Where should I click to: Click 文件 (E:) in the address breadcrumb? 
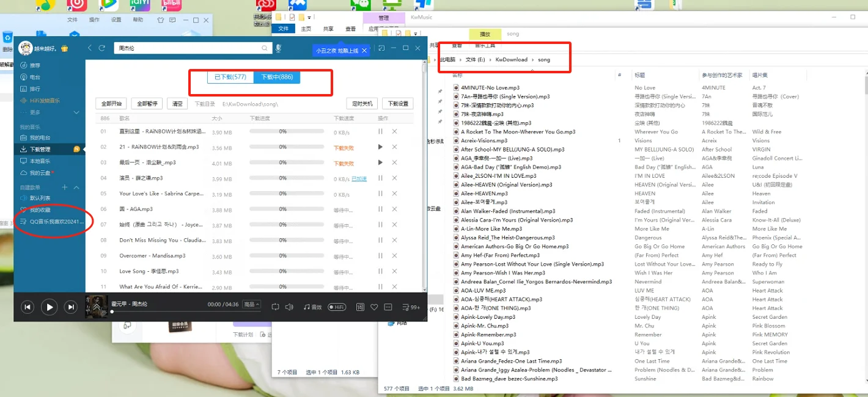pos(476,60)
